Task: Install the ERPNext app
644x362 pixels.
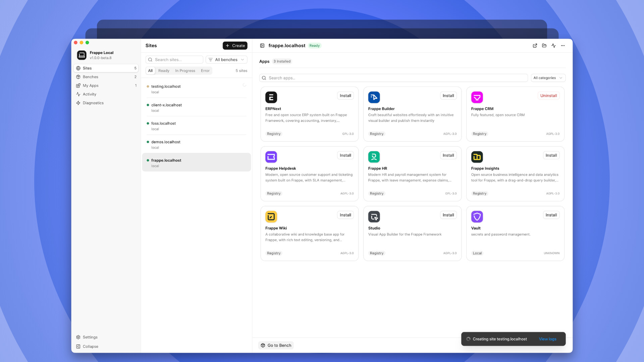Action: 345,96
